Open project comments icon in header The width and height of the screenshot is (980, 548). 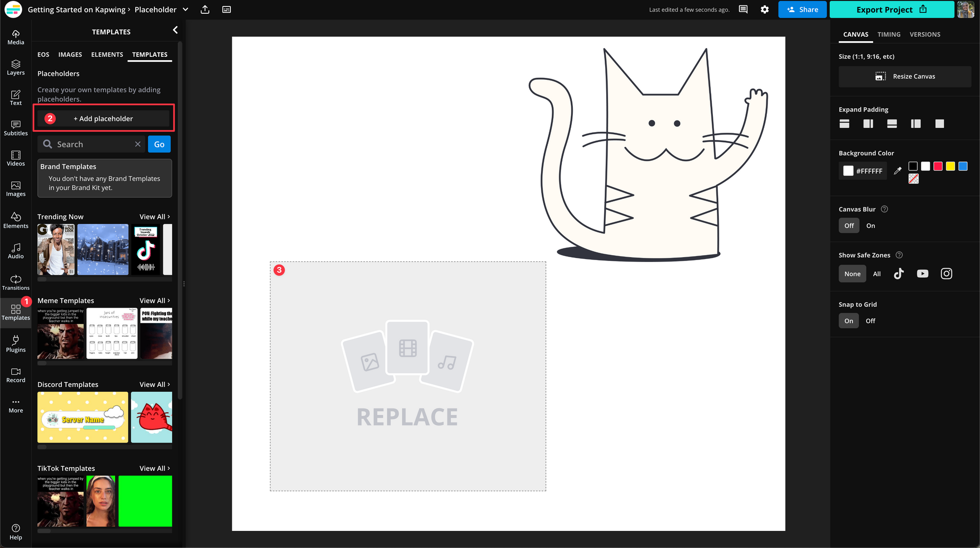click(743, 9)
